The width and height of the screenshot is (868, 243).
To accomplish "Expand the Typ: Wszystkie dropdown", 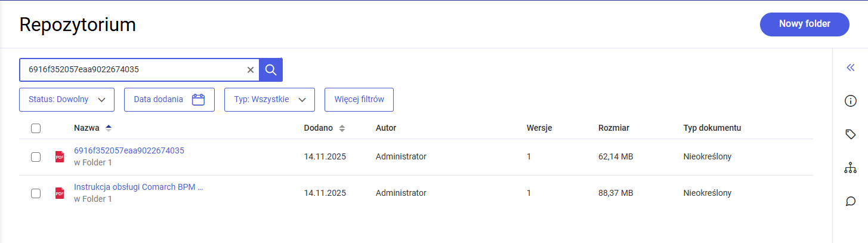I will [269, 100].
